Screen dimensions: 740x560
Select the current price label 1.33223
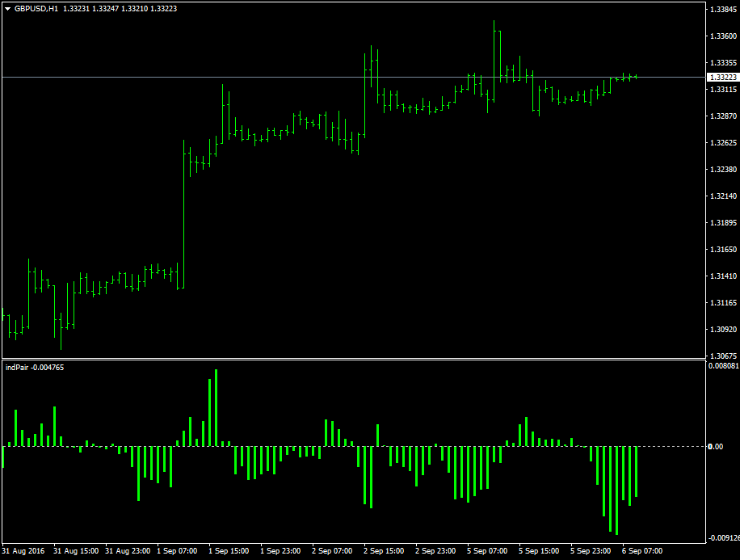723,77
